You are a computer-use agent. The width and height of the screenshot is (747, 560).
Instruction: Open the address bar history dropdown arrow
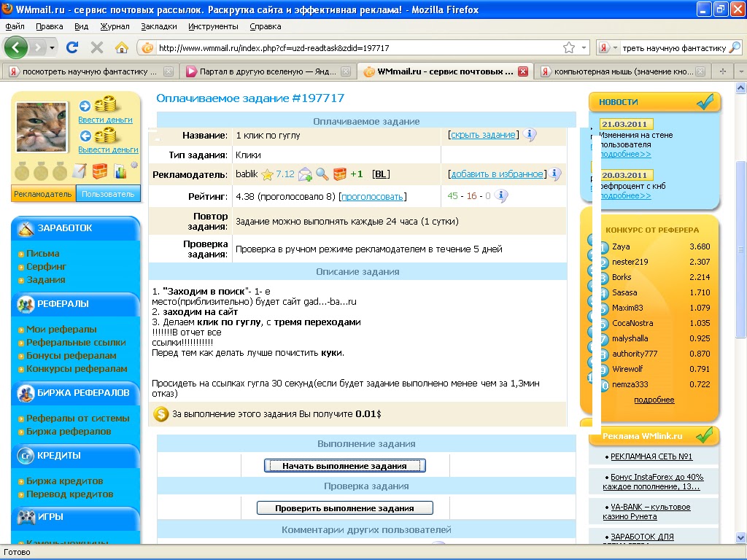584,48
